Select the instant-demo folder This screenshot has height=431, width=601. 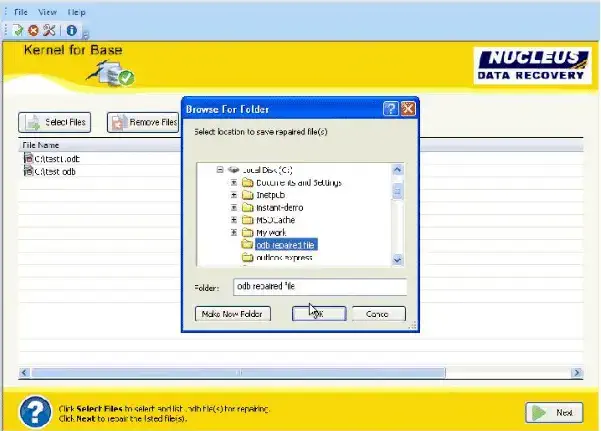click(279, 208)
